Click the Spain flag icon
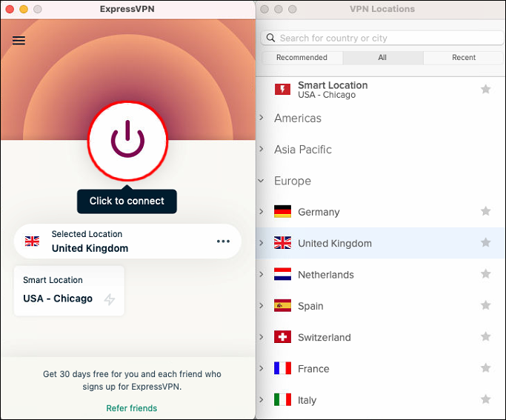Screen dimensions: 506x420 pos(282,305)
